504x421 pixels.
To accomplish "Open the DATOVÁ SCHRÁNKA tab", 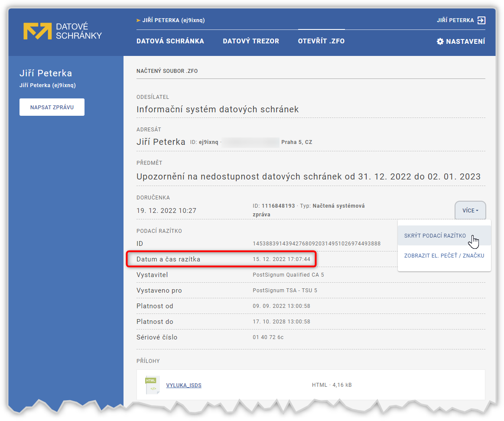I will point(170,41).
